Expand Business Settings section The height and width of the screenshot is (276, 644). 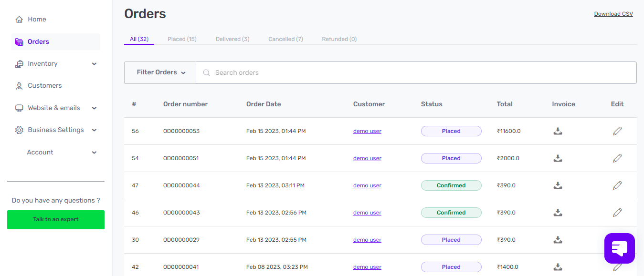coord(94,130)
